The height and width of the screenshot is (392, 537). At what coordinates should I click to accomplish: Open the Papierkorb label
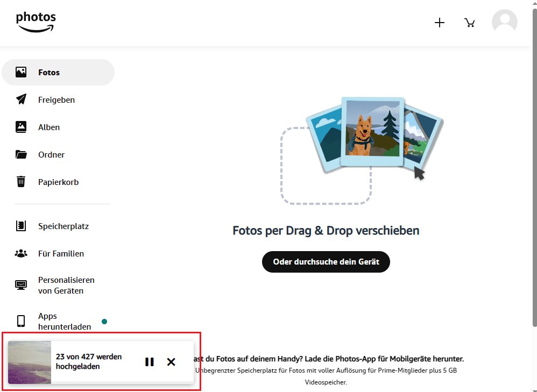pyautogui.click(x=58, y=182)
